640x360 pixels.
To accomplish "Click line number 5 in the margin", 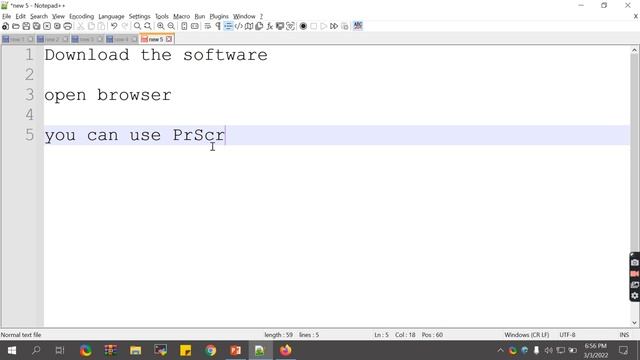I will (x=29, y=135).
